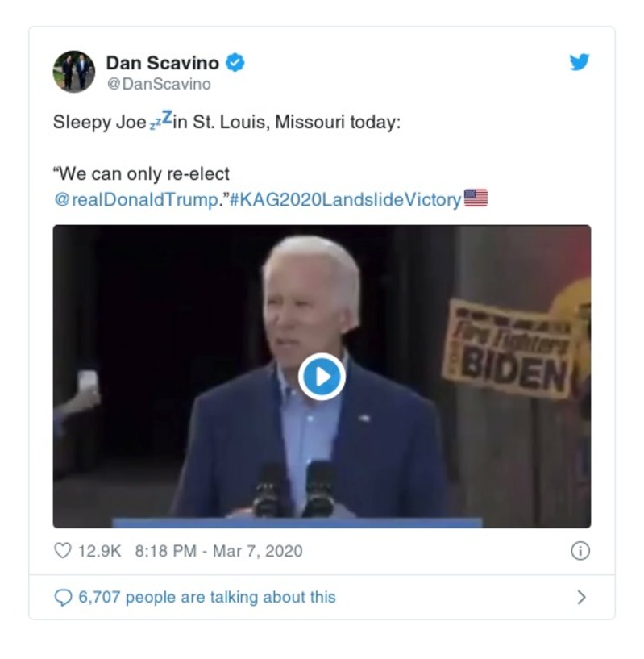The height and width of the screenshot is (659, 644).
Task: Click the 8:18 PM - Mar 7, 2020 timestamp
Action: (219, 552)
